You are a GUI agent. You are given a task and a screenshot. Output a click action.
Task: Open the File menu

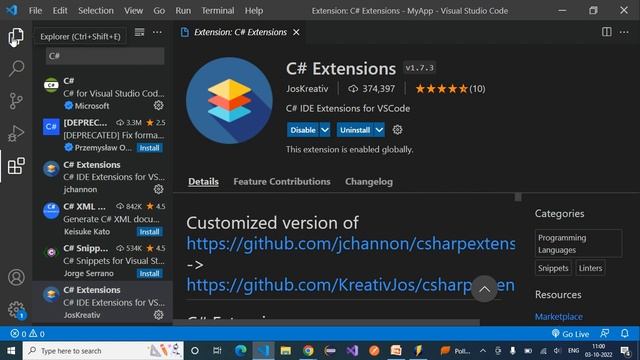pyautogui.click(x=35, y=11)
